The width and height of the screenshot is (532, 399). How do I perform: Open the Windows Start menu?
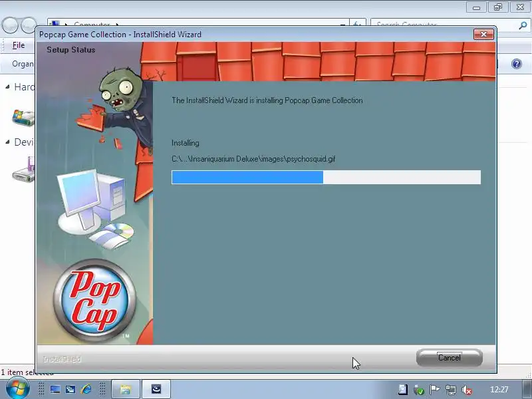(x=17, y=389)
